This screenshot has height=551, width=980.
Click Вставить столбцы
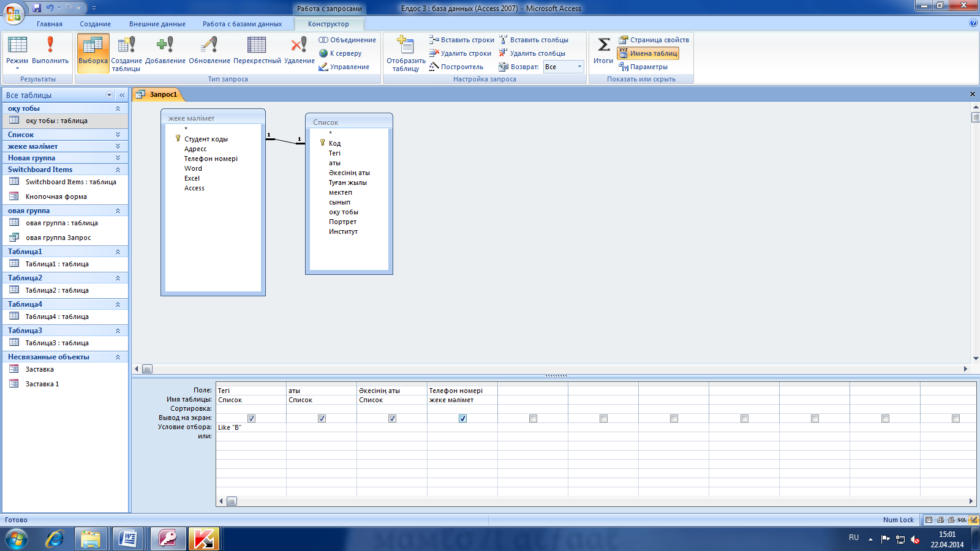click(534, 40)
